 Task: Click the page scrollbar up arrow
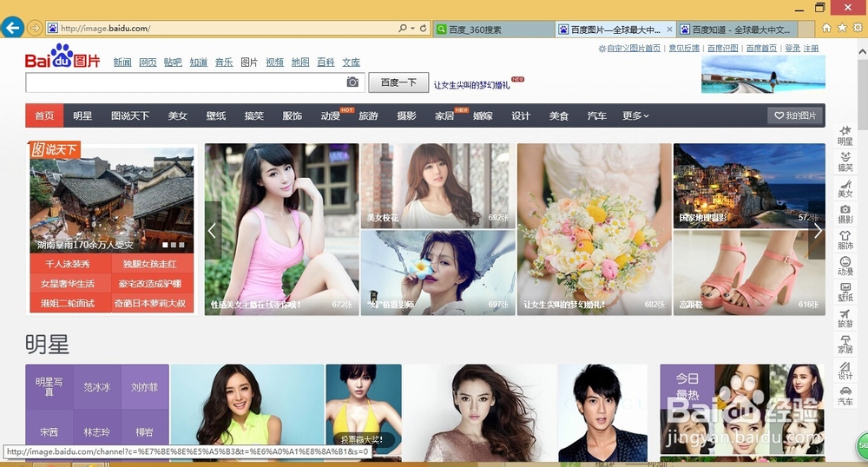[862, 51]
